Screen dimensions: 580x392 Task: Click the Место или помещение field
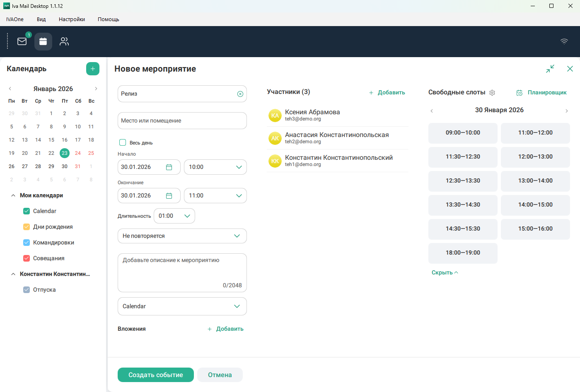point(182,121)
